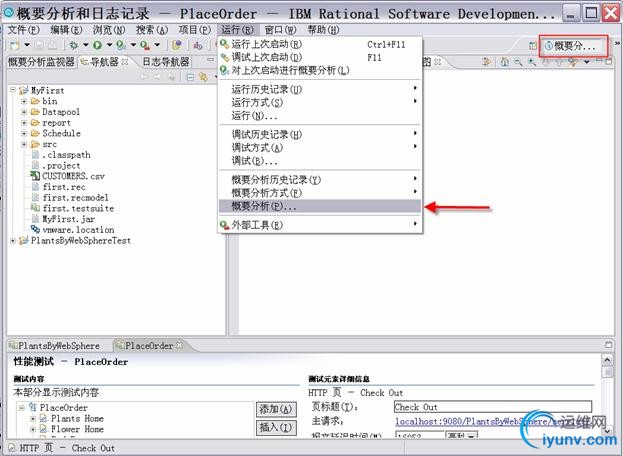
Task: Click the 插入(I) button
Action: click(276, 428)
